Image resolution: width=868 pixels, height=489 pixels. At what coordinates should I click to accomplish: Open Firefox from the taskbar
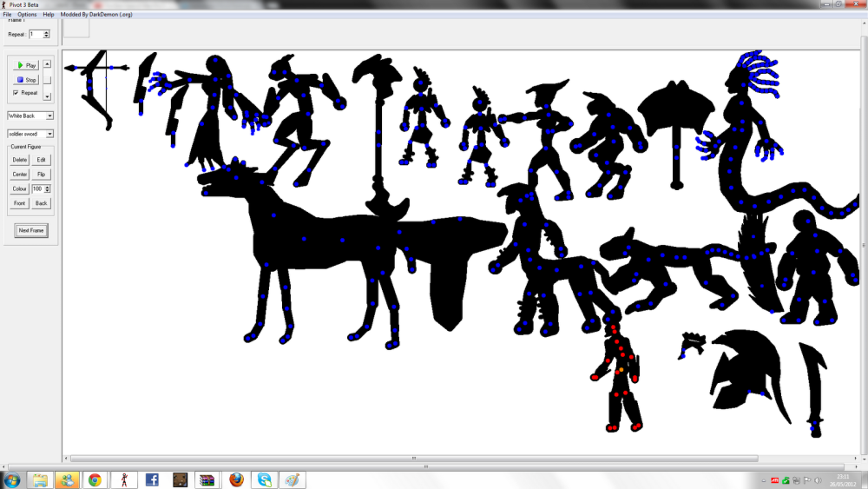[x=236, y=480]
